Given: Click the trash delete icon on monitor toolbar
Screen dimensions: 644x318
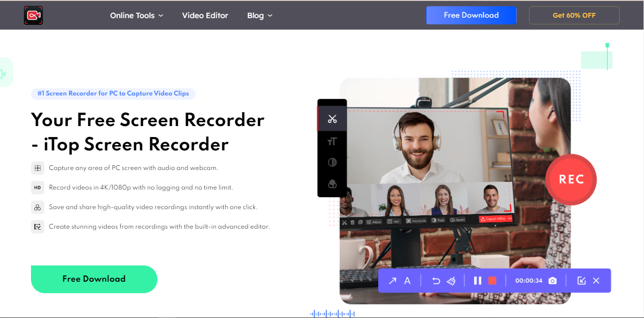Looking at the screenshot, I should (353, 223).
